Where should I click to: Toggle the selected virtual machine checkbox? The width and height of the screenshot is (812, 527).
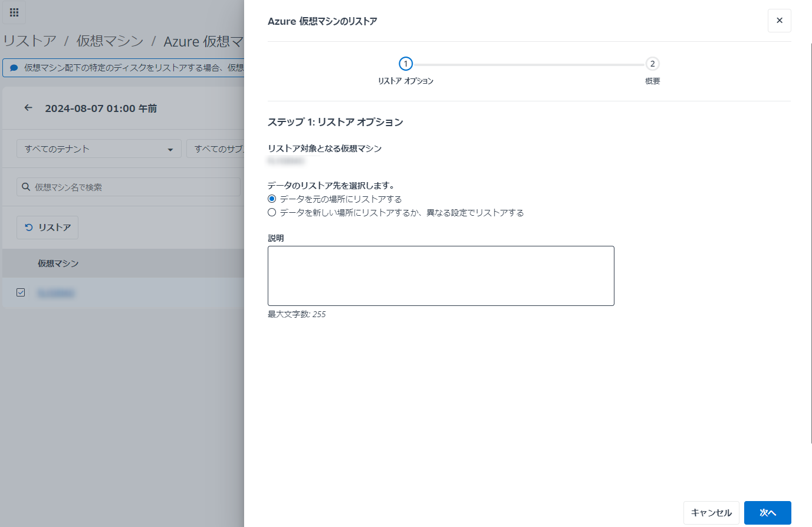pyautogui.click(x=21, y=292)
